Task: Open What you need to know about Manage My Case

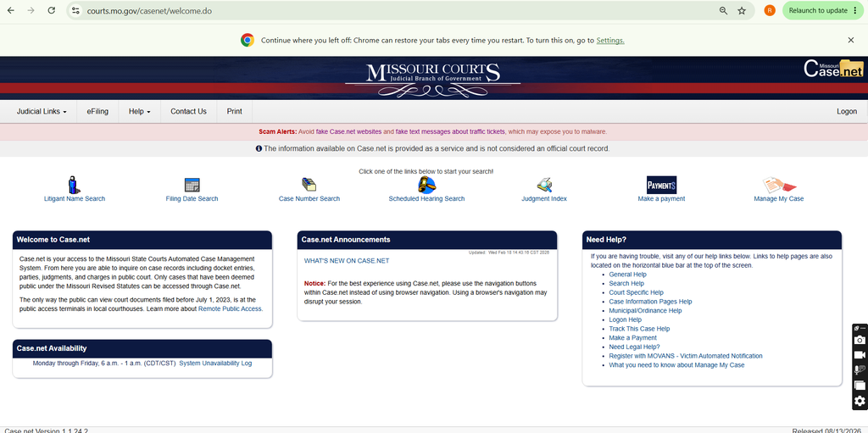Action: coord(676,365)
